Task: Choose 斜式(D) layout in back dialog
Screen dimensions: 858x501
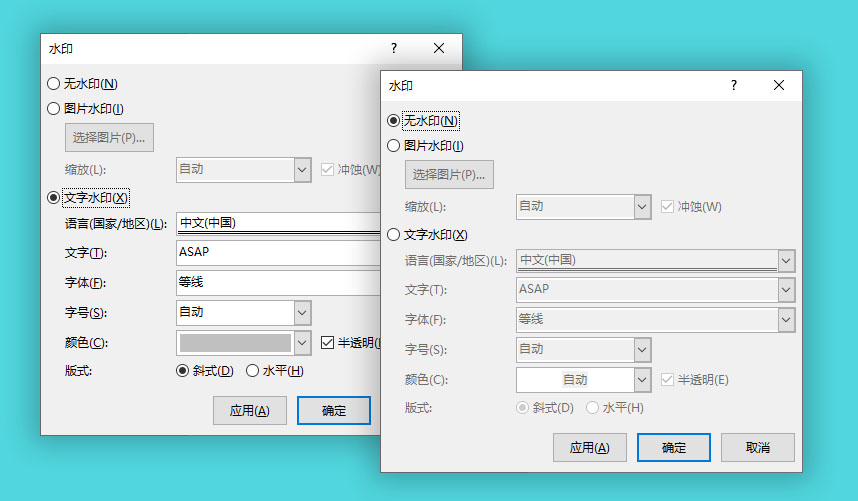Action: [182, 371]
